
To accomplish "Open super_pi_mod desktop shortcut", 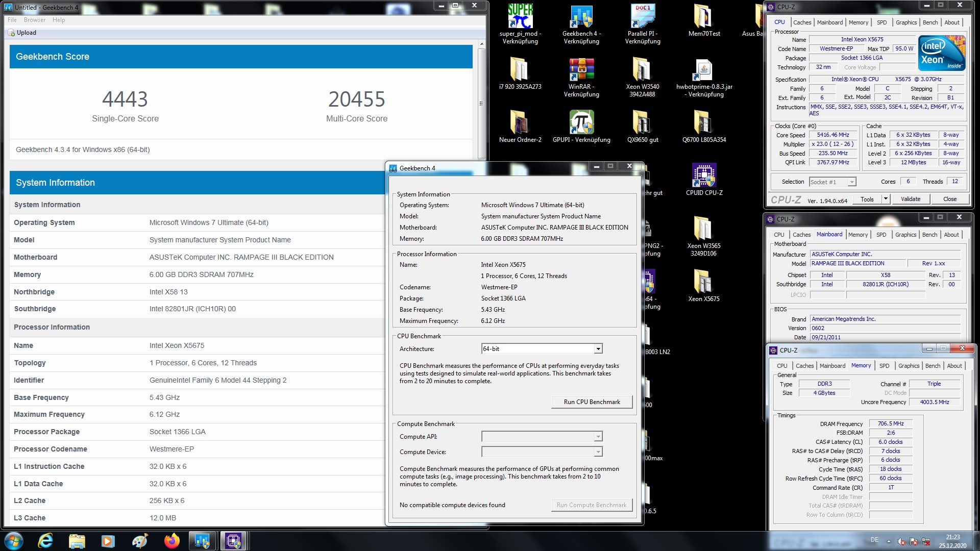I will [520, 23].
